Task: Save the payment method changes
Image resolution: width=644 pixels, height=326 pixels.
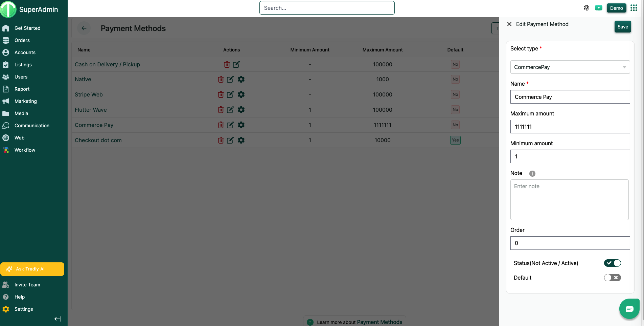Action: pos(622,27)
